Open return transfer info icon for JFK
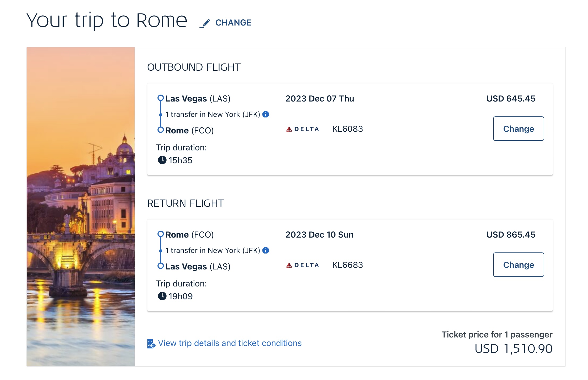The image size is (588, 380). 266,250
